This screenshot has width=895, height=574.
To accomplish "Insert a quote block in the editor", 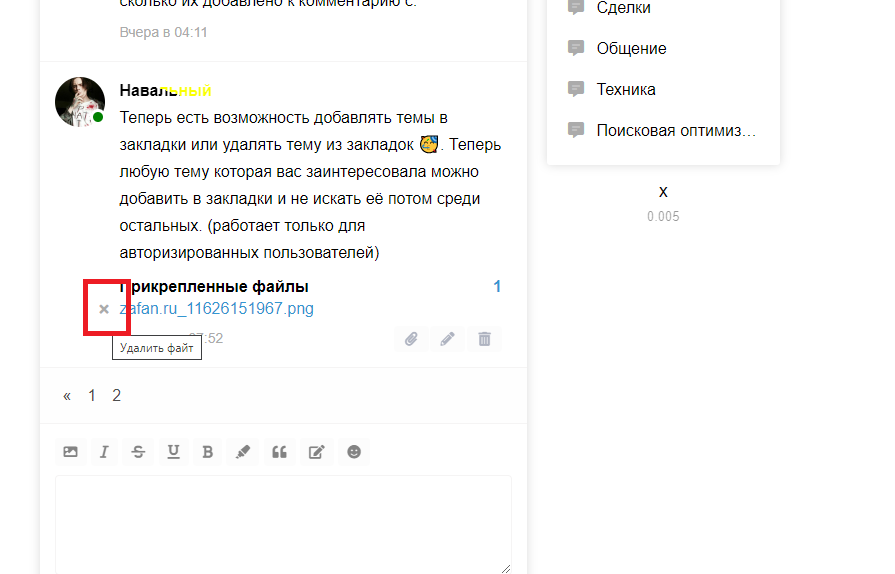I will click(279, 452).
